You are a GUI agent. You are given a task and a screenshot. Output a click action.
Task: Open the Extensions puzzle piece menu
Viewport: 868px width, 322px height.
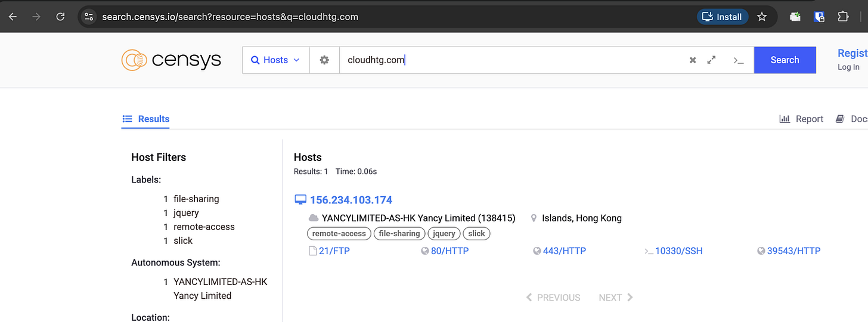pyautogui.click(x=843, y=17)
